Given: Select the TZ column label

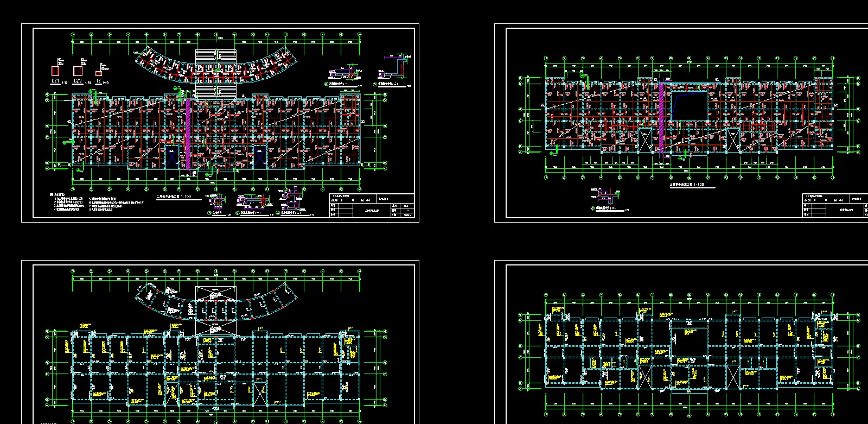Looking at the screenshot, I should tap(98, 81).
